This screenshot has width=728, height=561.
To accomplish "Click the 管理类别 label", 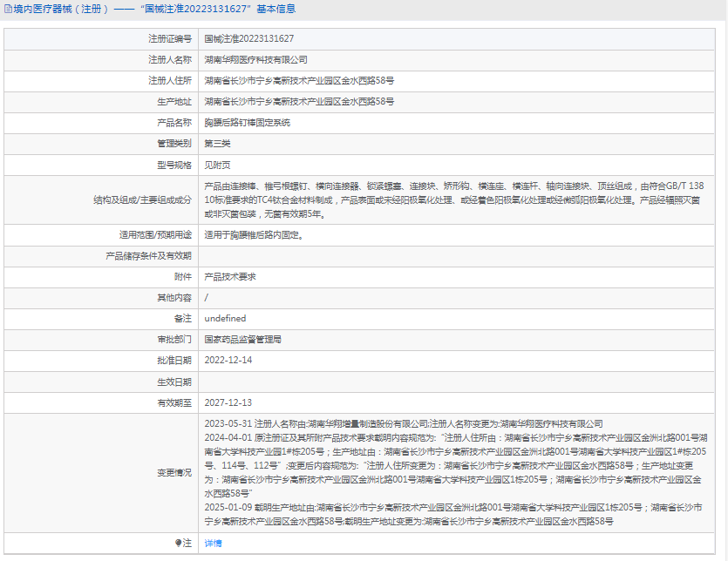I will click(174, 144).
